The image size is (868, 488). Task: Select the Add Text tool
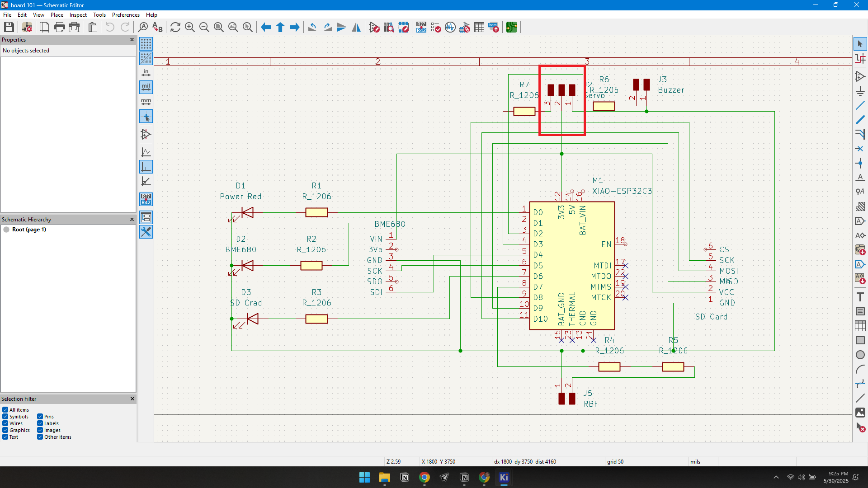coord(860,297)
